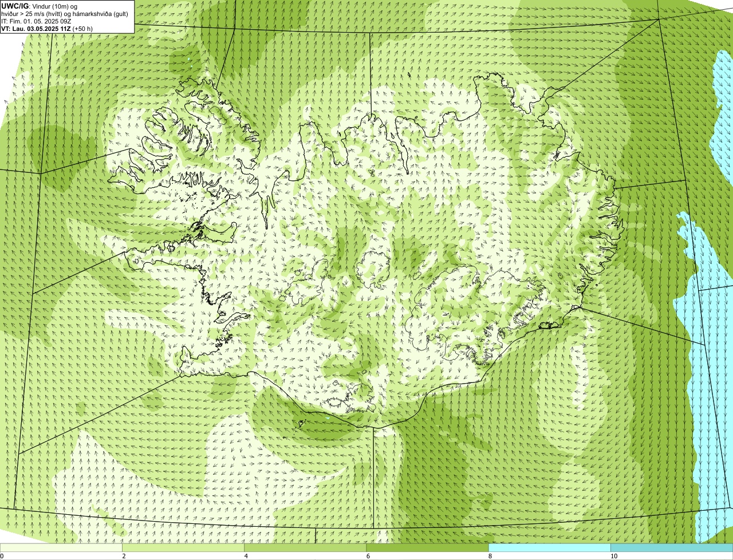The width and height of the screenshot is (733, 560).
Task: Click the scale label "2"
Action: 124,556
